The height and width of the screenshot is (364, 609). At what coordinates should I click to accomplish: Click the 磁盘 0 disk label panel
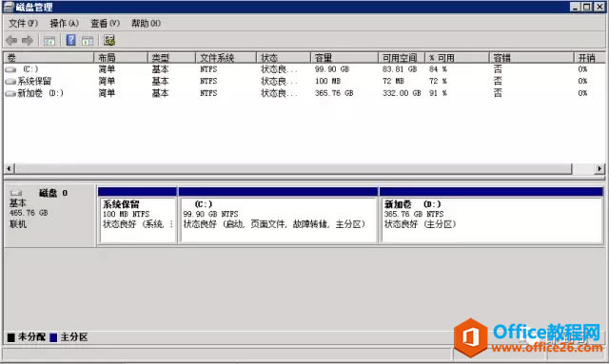pyautogui.click(x=49, y=216)
